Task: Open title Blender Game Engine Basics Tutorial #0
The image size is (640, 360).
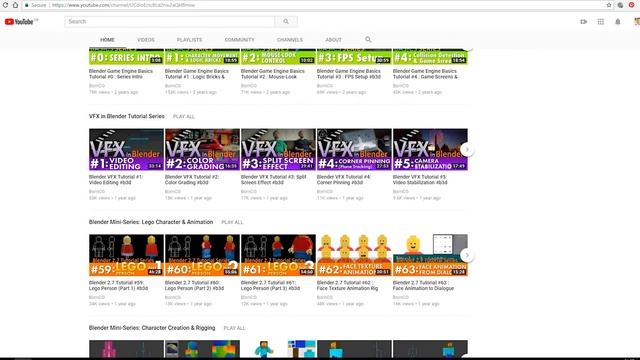Action: tap(121, 74)
